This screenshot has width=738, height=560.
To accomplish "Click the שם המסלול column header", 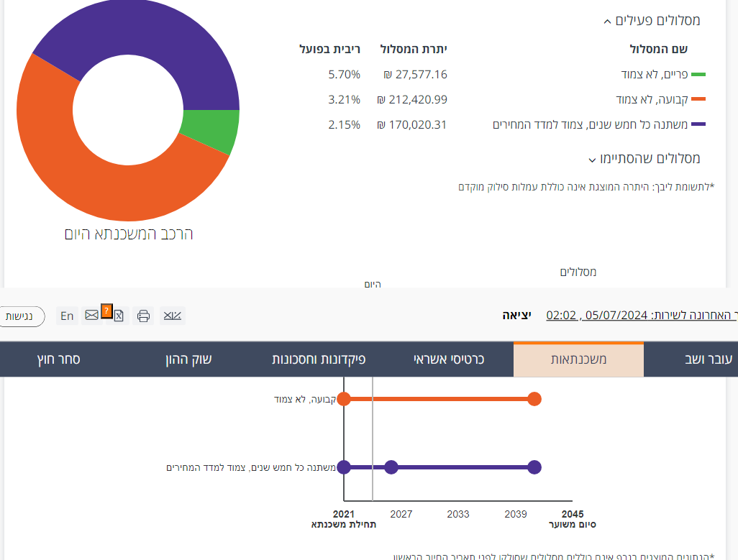I will [658, 49].
